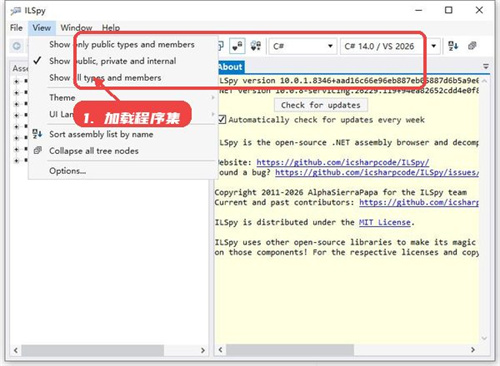500x366 pixels.
Task: Expand the first assembly tree node
Action: 16,81
